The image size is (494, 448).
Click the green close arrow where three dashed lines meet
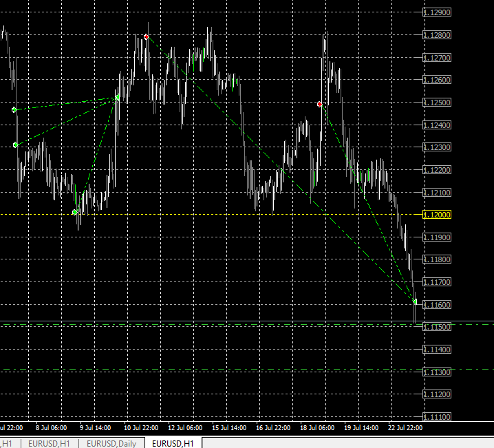tap(117, 97)
